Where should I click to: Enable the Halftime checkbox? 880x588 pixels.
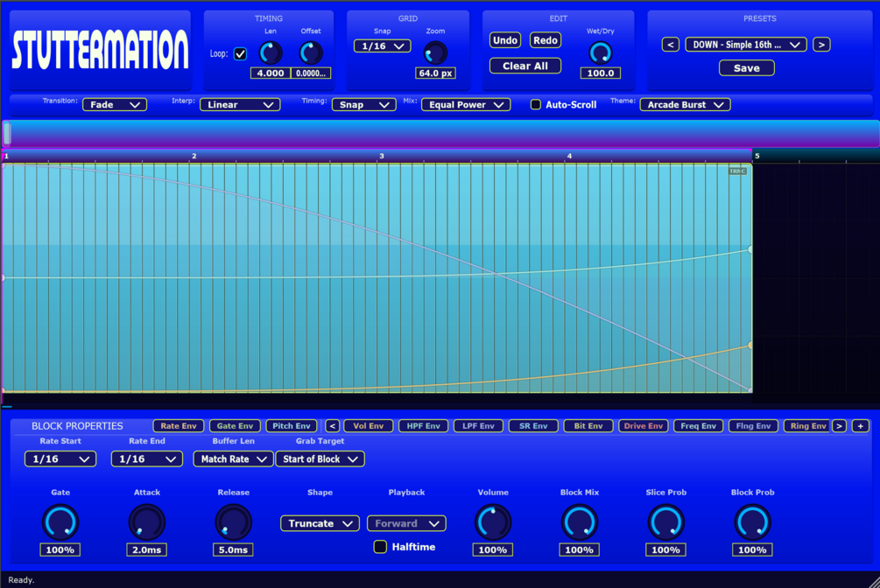[380, 547]
